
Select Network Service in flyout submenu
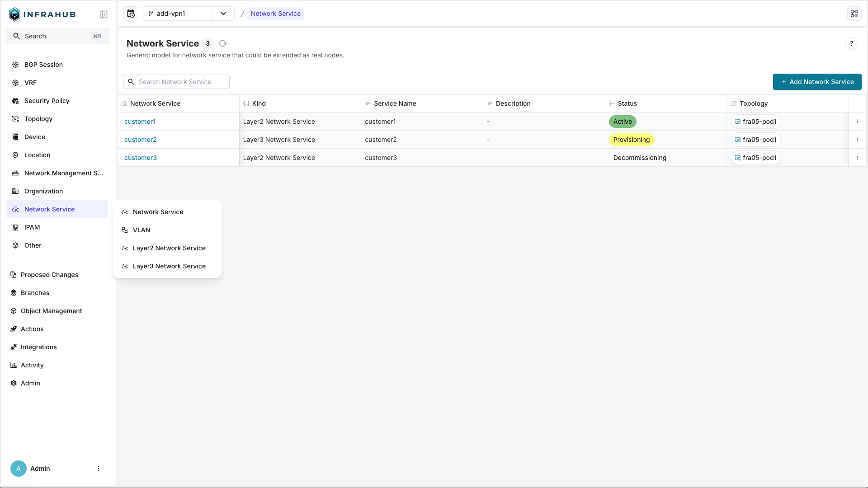[167, 212]
